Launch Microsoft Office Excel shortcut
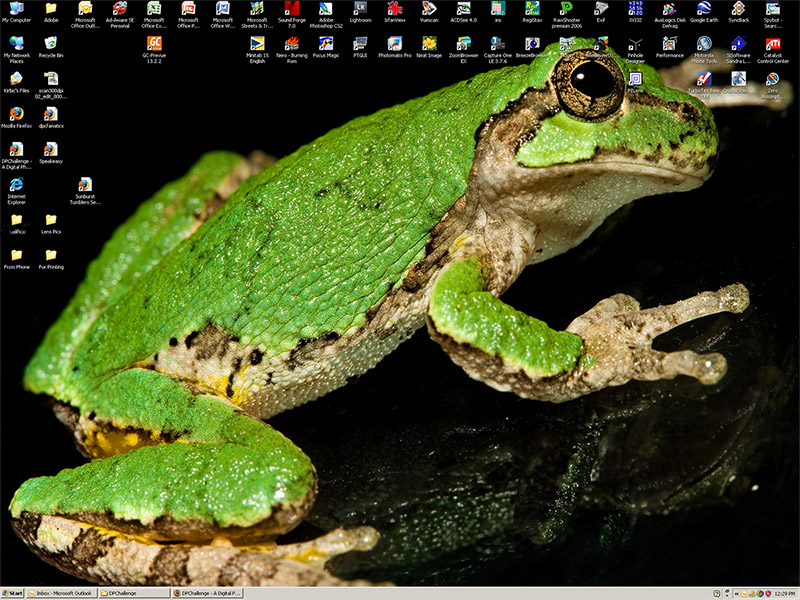 pos(154,14)
